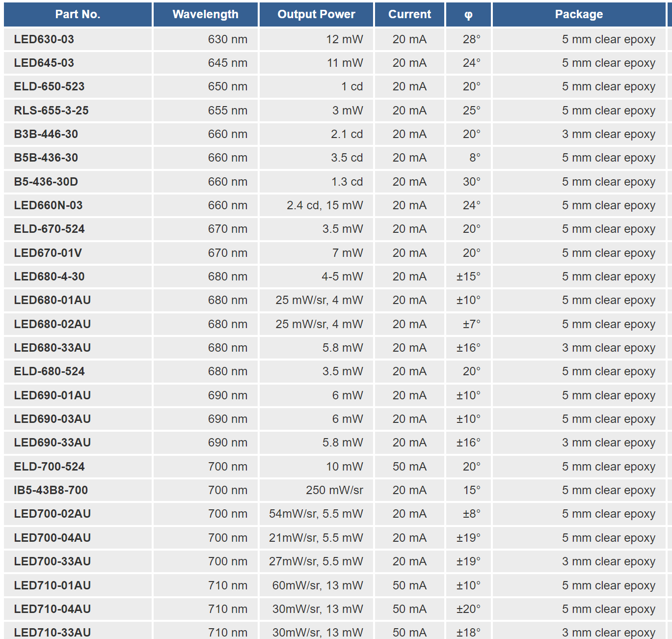Select the 30° angle cell
Screen dimensions: 672x639
[468, 182]
